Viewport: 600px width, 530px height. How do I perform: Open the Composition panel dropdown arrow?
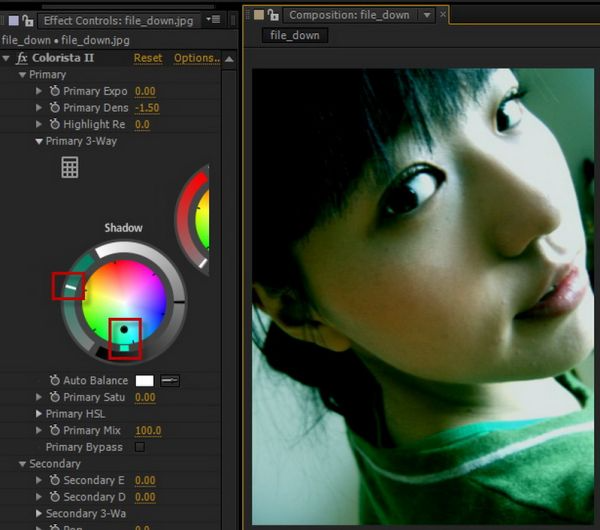pos(427,15)
